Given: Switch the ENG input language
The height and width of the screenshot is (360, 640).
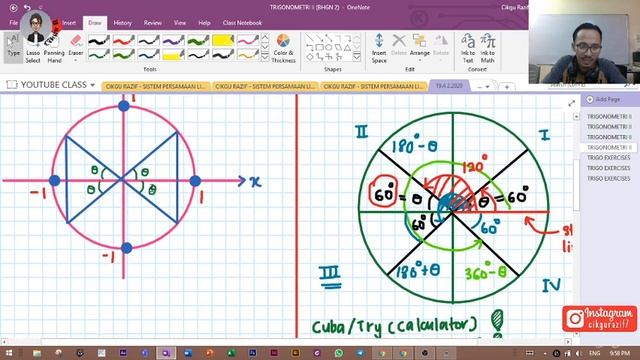Looking at the screenshot, I should (595, 353).
